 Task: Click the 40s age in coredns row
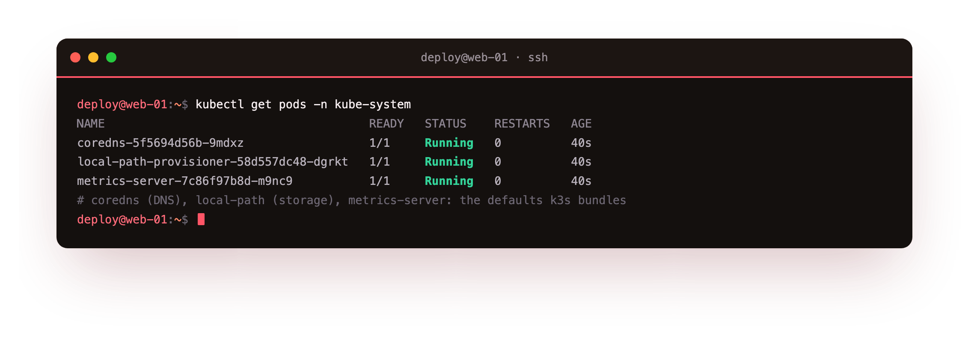pos(581,143)
